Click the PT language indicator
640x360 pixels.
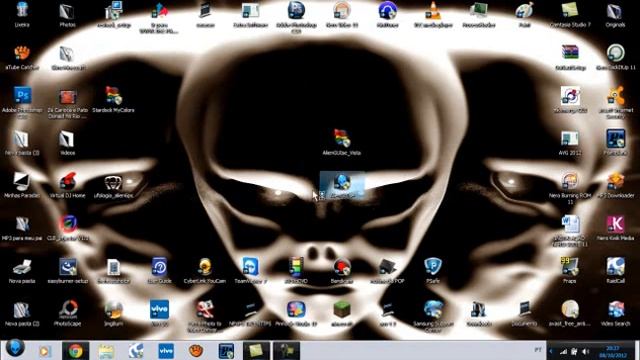click(x=537, y=350)
